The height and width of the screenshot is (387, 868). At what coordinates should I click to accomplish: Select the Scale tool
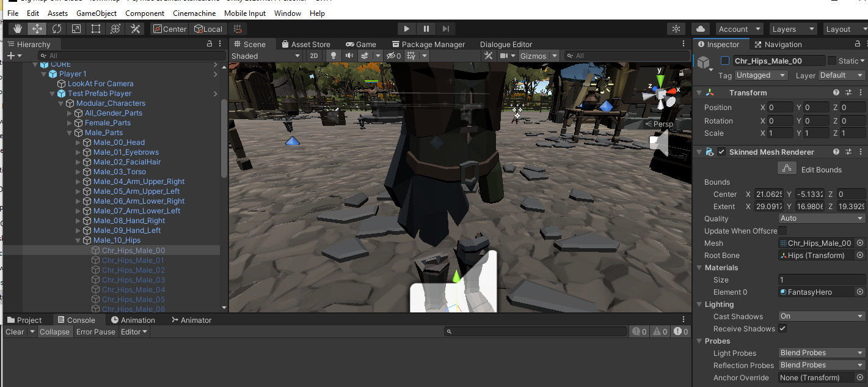coord(76,29)
